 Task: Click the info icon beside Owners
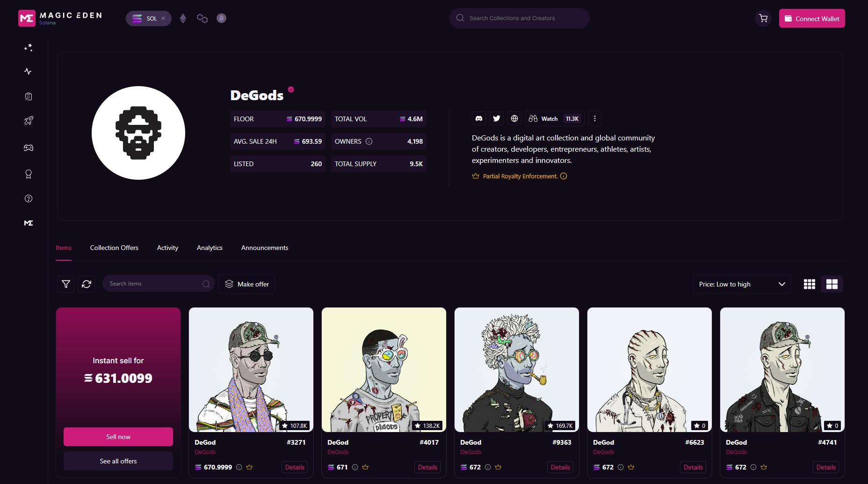click(x=369, y=141)
